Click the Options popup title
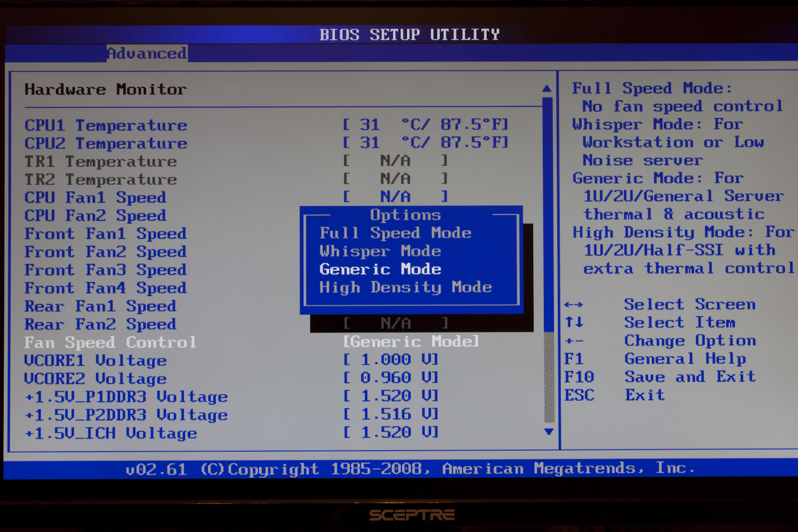The width and height of the screenshot is (798, 532). pyautogui.click(x=405, y=215)
